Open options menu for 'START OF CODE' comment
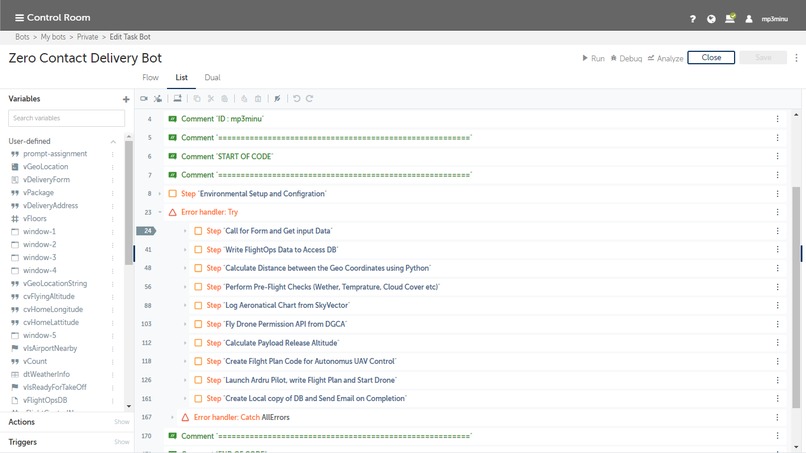The image size is (806, 453). (777, 156)
